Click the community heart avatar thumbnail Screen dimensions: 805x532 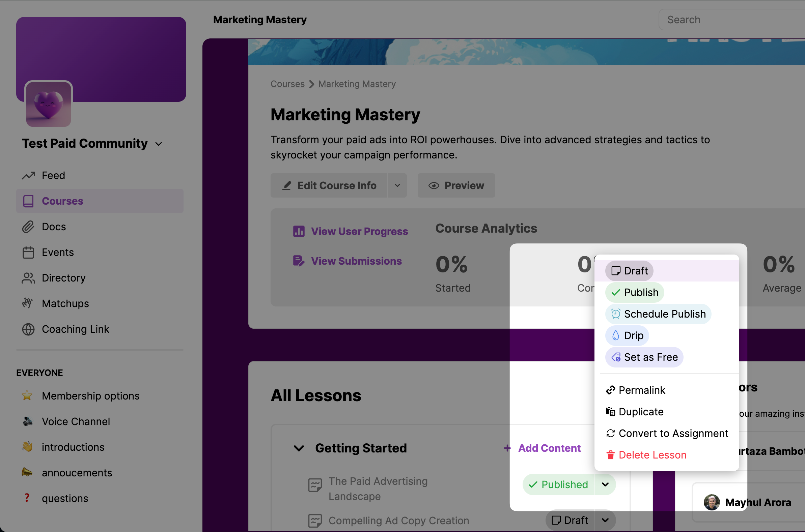tap(49, 105)
